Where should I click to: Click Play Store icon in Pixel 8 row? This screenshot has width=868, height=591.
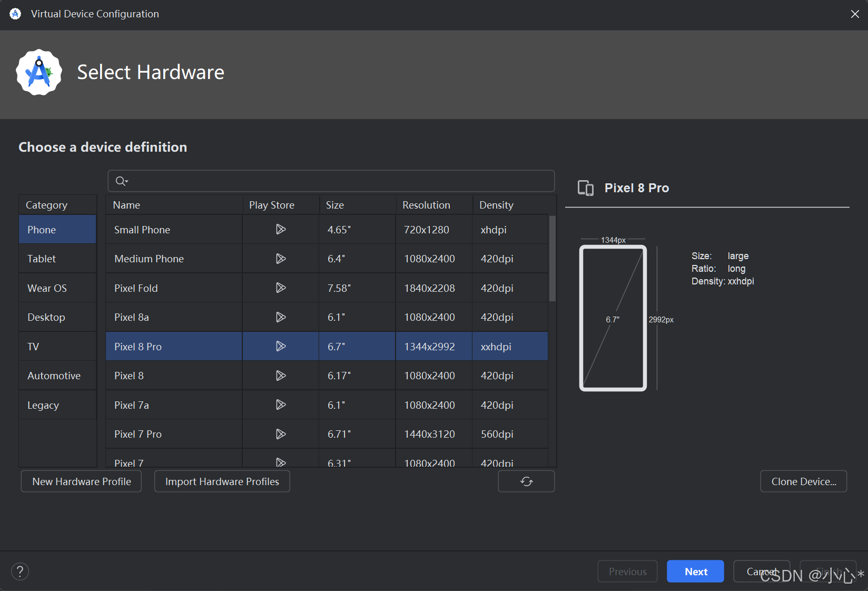(281, 376)
